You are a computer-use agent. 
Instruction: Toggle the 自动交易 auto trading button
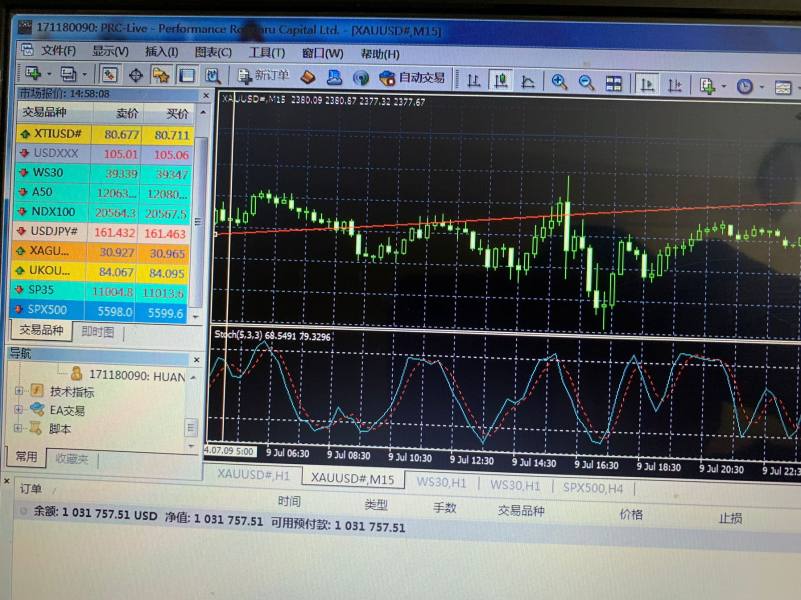412,78
